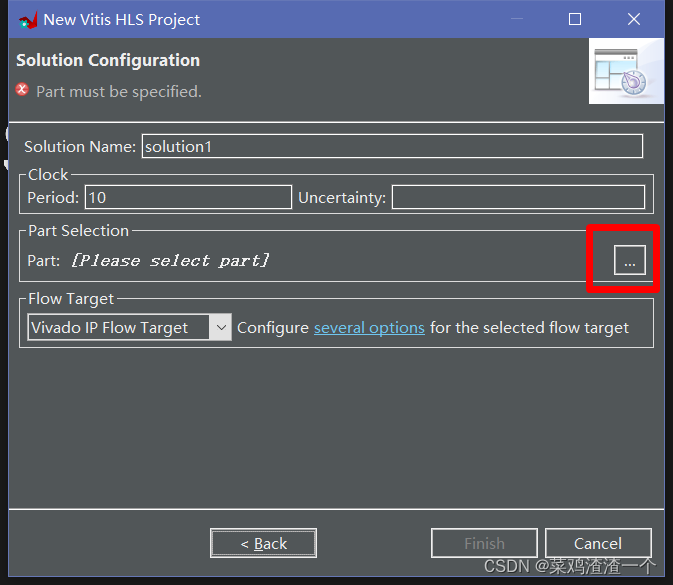
Task: Close the New Vitis HLS Project dialog
Action: (x=634, y=19)
